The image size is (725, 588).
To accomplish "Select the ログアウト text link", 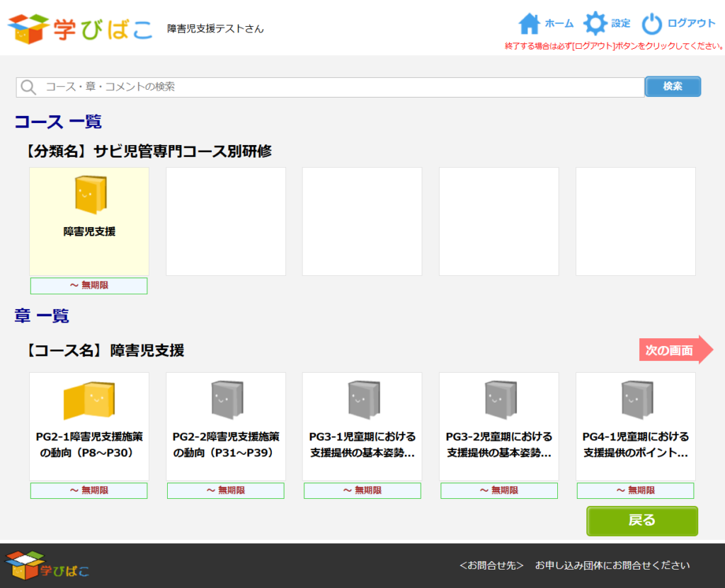I will coord(691,24).
